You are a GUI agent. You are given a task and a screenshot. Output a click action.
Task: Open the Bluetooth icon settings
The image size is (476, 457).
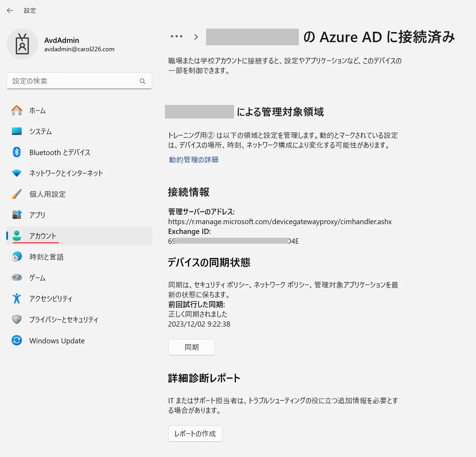(17, 152)
